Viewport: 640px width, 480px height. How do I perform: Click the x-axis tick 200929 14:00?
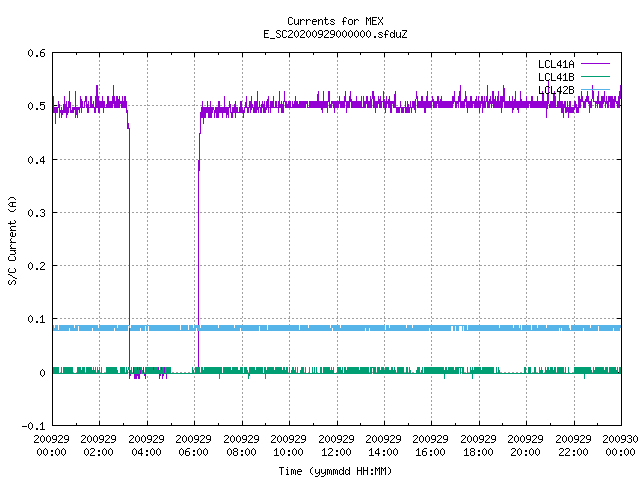coord(383,445)
